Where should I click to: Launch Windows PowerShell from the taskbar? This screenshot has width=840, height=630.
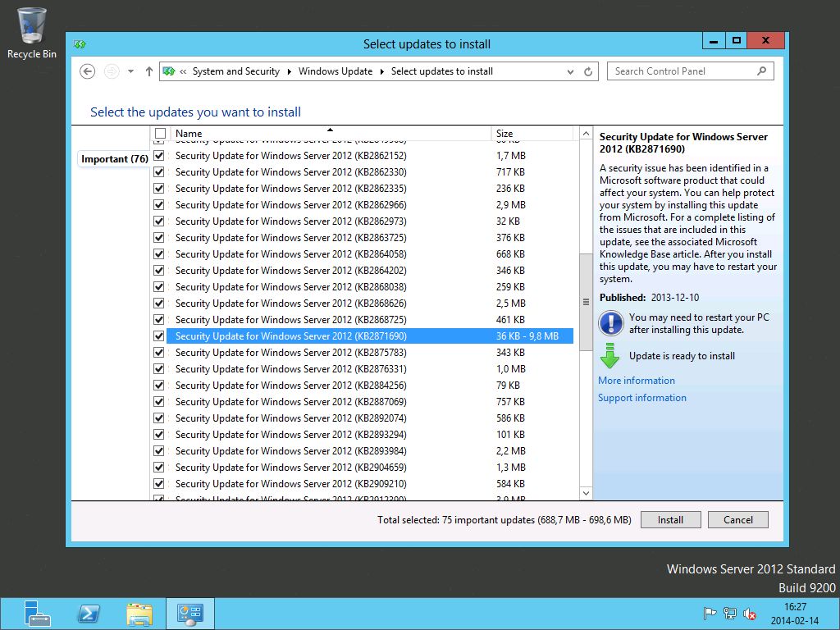click(x=89, y=614)
